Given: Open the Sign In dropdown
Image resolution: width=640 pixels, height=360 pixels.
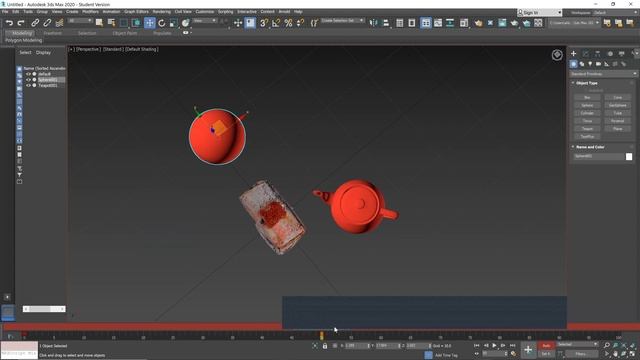Looking at the screenshot, I should (540, 13).
